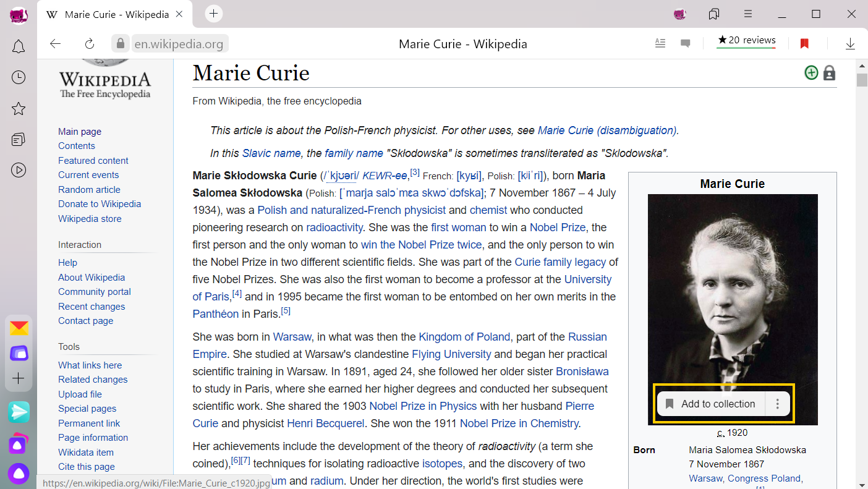Launch Alice assistant icon at sidebar bottom

click(x=19, y=474)
